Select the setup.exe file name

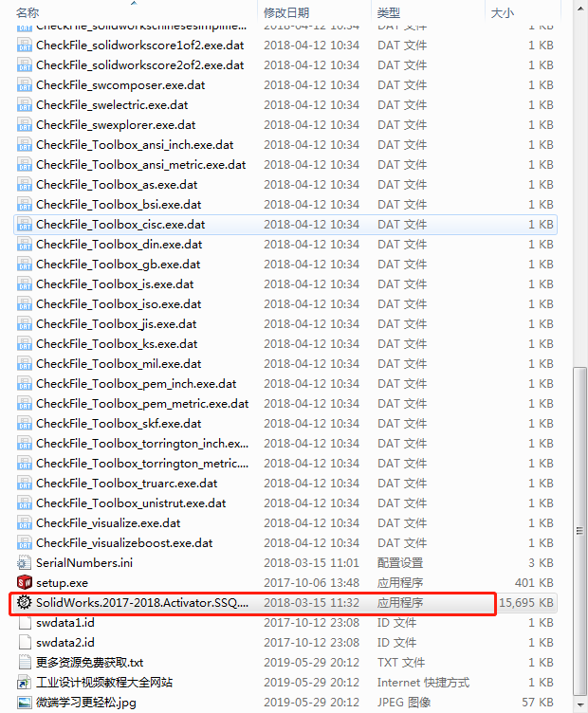click(62, 583)
